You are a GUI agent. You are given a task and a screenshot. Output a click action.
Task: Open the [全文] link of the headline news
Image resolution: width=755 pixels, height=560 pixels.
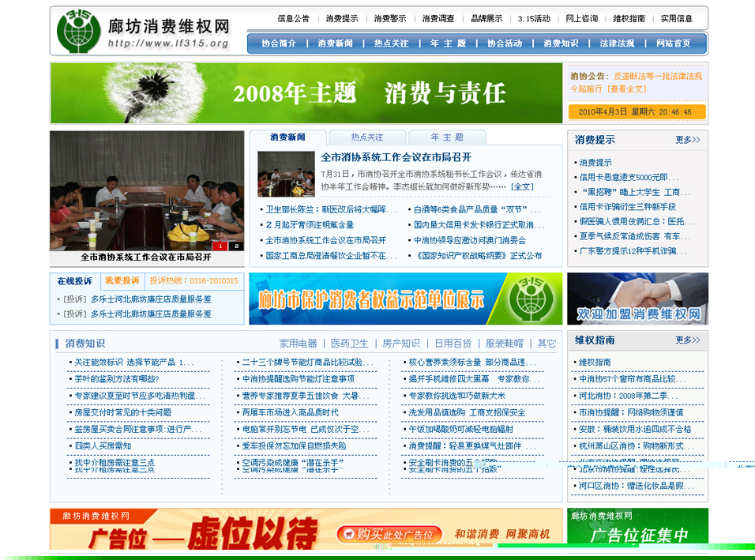522,187
